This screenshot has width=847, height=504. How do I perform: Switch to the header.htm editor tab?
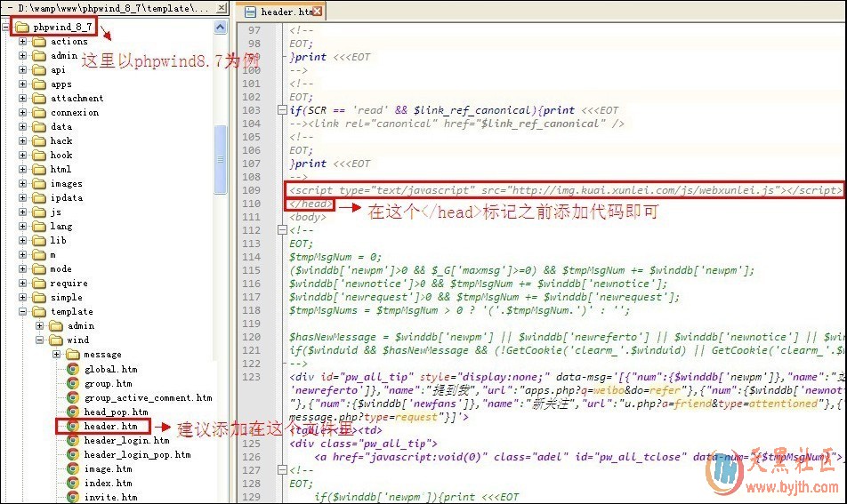(285, 12)
